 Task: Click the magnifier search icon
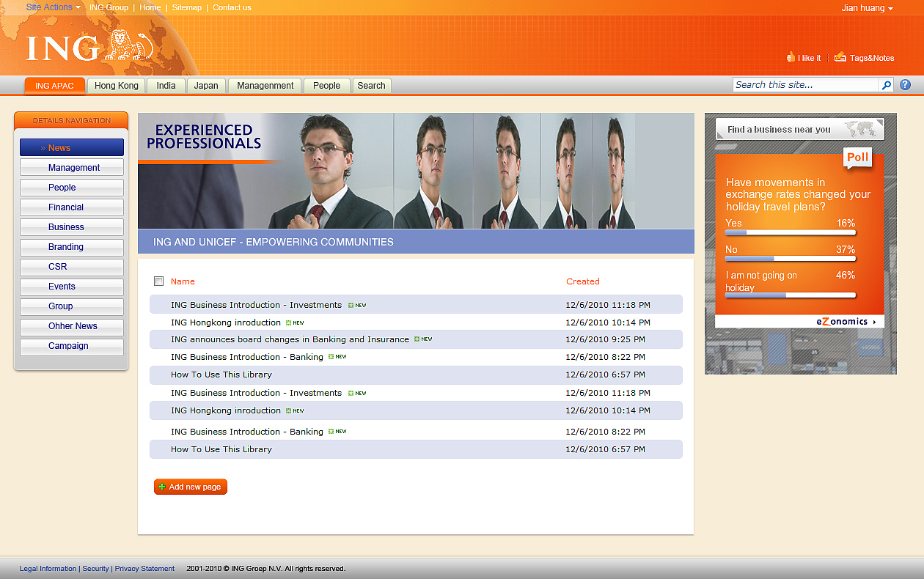[x=887, y=85]
